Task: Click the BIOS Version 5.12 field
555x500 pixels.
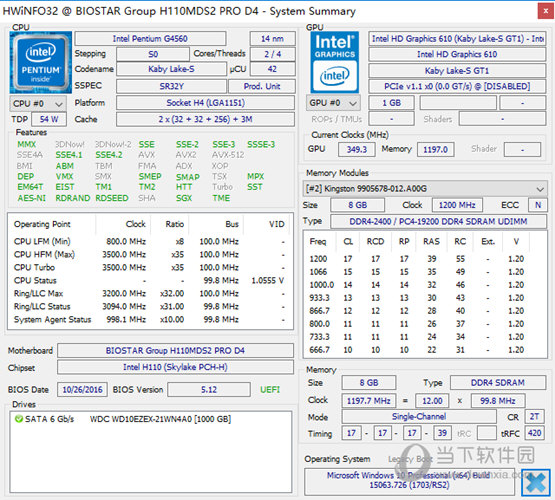Action: (x=209, y=390)
